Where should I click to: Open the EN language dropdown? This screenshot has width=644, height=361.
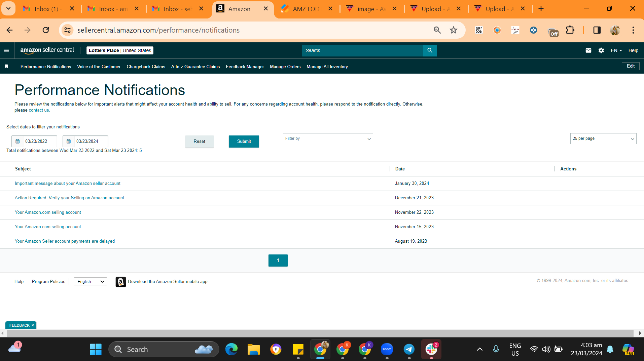coord(616,50)
